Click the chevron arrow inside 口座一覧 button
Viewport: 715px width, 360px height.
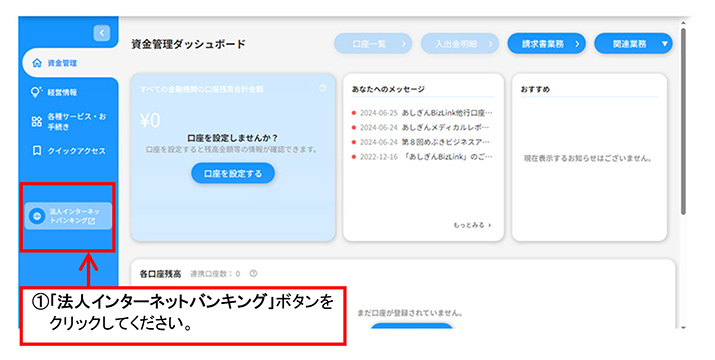(404, 44)
